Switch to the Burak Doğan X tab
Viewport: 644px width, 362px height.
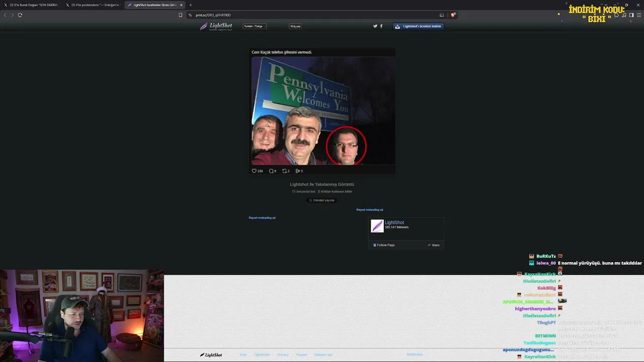click(31, 5)
